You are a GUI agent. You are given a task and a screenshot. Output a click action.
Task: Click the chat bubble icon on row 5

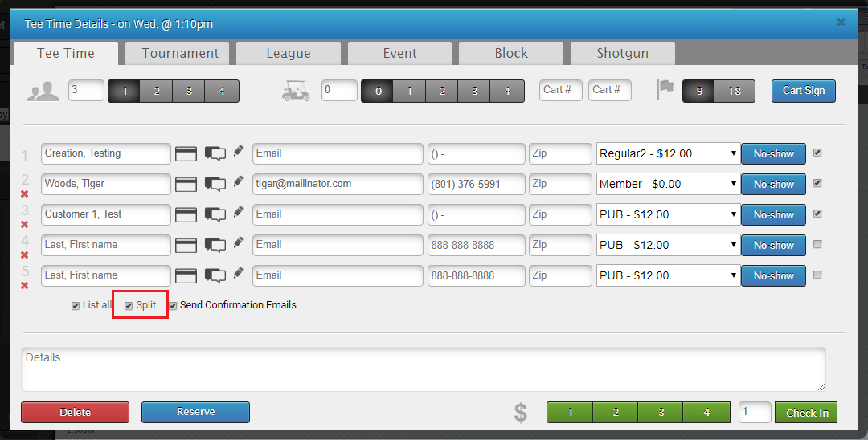click(215, 275)
